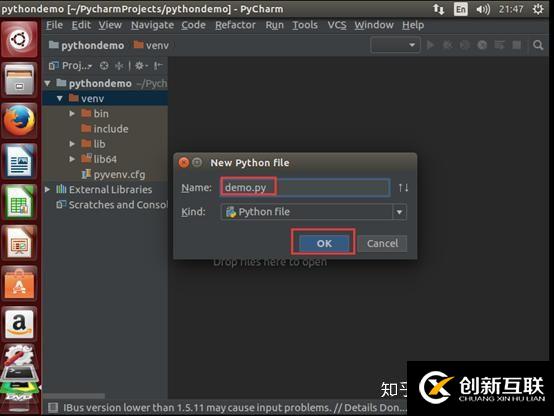This screenshot has width=554, height=416.
Task: Focus the Name input field
Action: click(305, 188)
